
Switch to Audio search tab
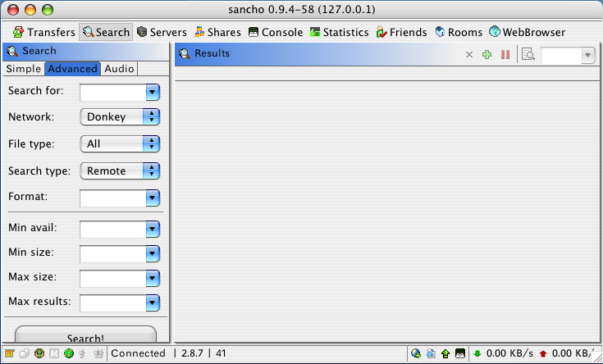tap(119, 69)
